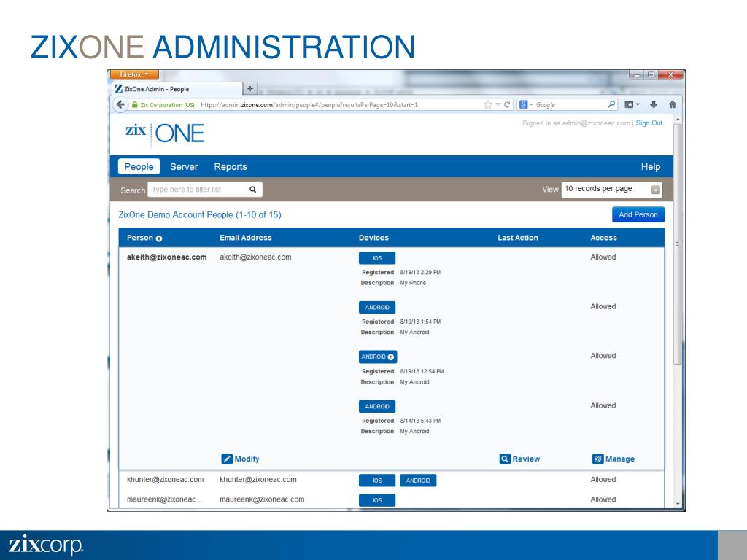The width and height of the screenshot is (747, 560).
Task: Bookmark page with the star icon
Action: 487,104
